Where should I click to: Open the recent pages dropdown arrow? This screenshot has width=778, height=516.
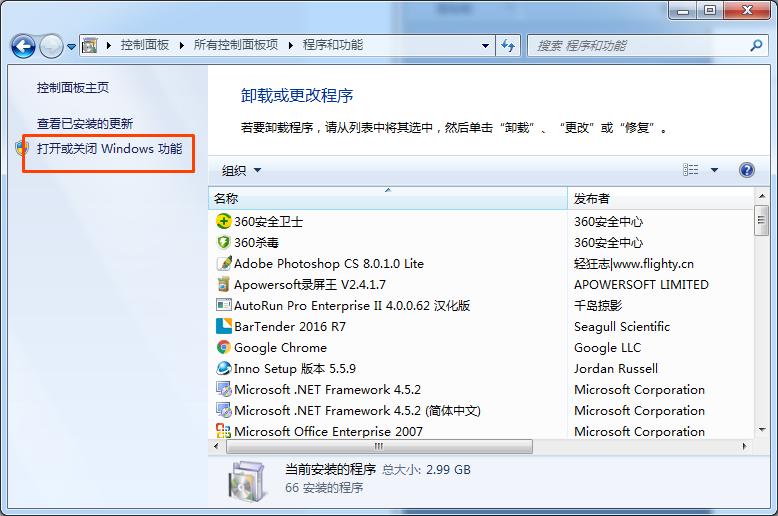pyautogui.click(x=71, y=47)
